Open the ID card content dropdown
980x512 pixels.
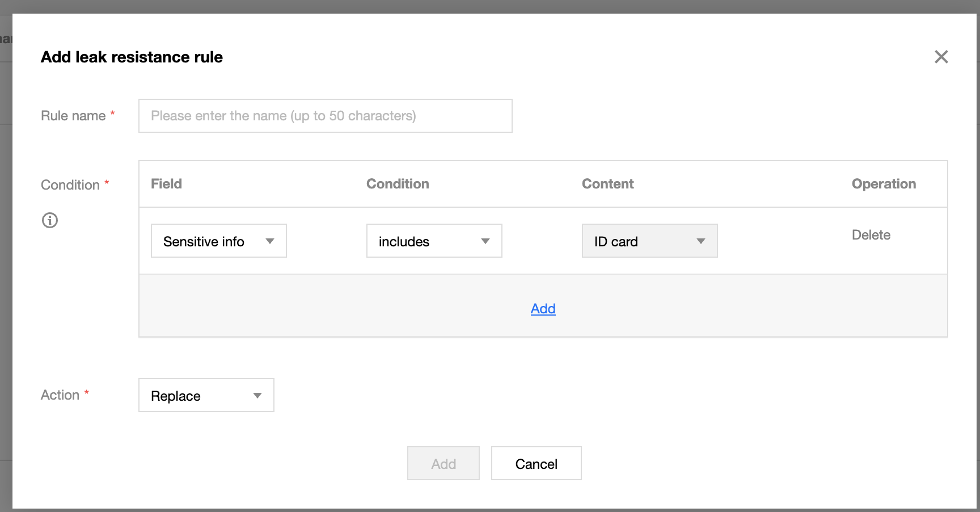point(650,241)
